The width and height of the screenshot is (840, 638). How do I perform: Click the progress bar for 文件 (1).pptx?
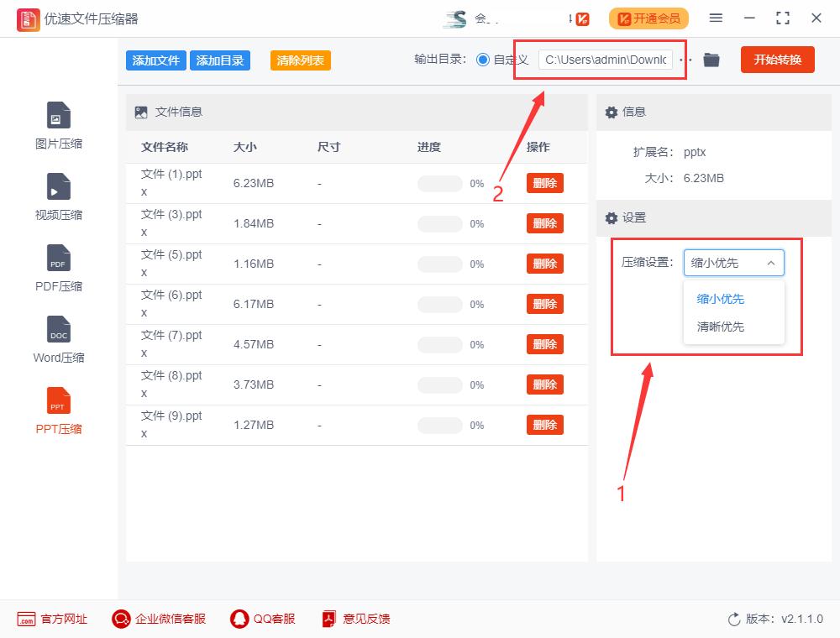439,182
